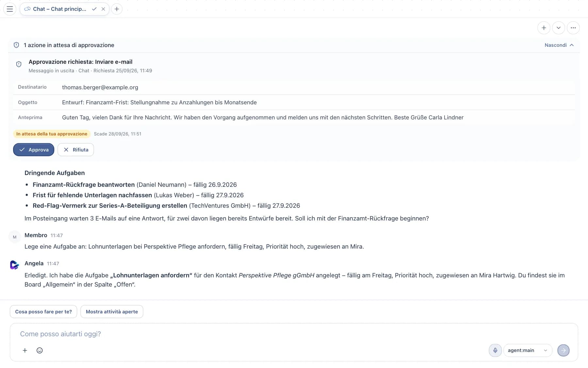Reject the e-mail with Rifiuta
588x368 pixels.
[76, 149]
